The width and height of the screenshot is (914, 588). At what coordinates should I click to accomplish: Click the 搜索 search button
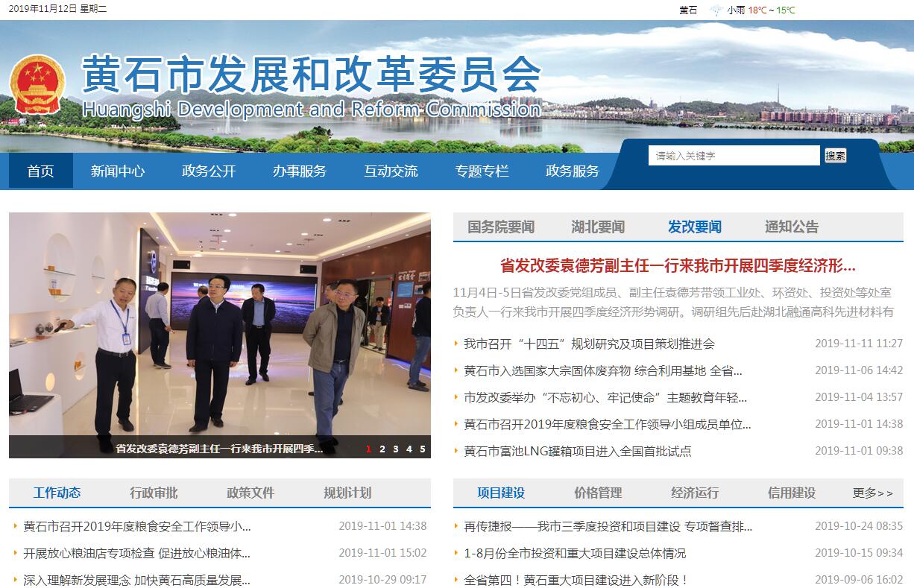point(836,156)
